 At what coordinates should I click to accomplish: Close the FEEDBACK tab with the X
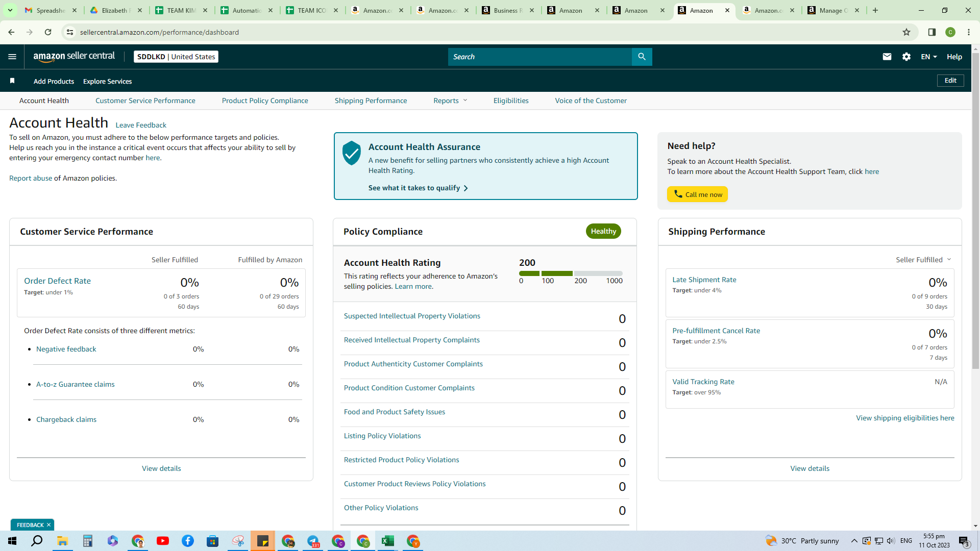coord(49,525)
